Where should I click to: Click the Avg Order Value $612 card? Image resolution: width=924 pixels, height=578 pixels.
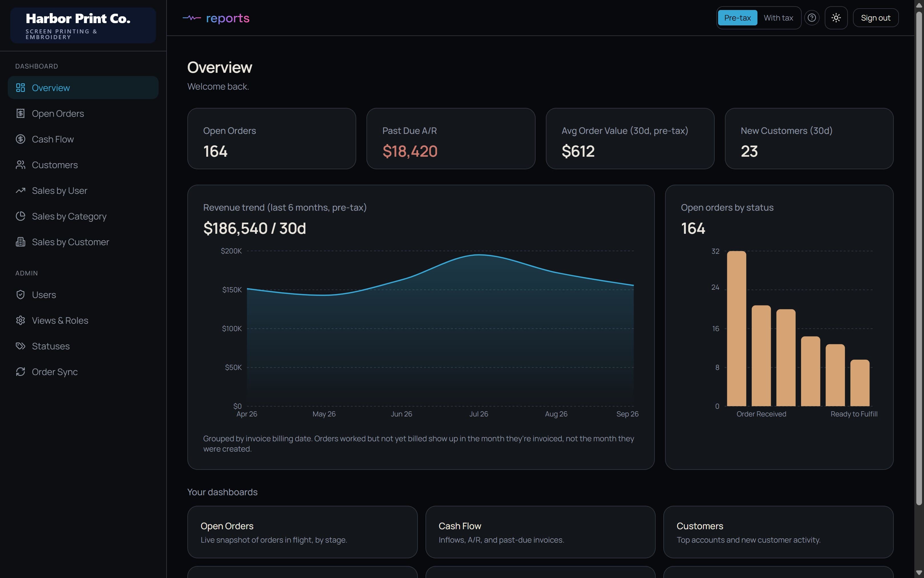(630, 138)
